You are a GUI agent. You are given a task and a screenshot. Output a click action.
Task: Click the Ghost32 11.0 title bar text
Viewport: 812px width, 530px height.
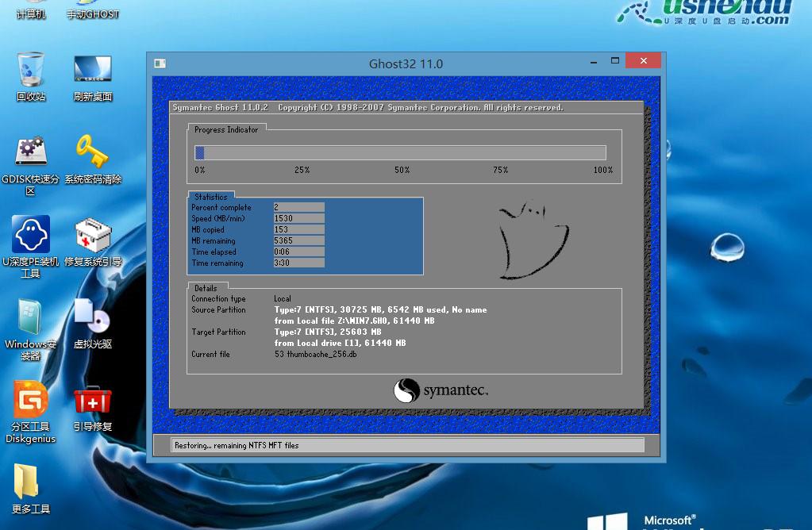[x=406, y=63]
